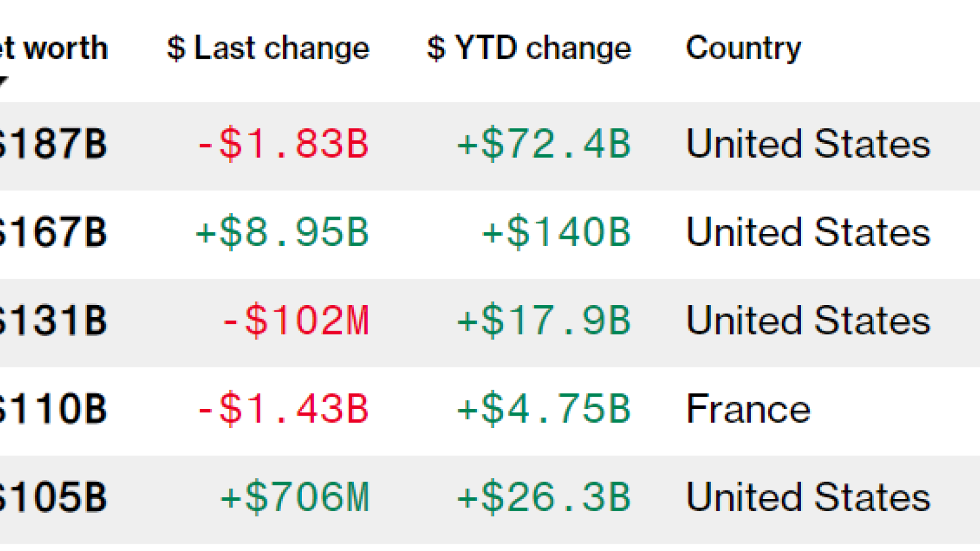Sort by Country column header
The image size is (980, 551).
pos(743,48)
